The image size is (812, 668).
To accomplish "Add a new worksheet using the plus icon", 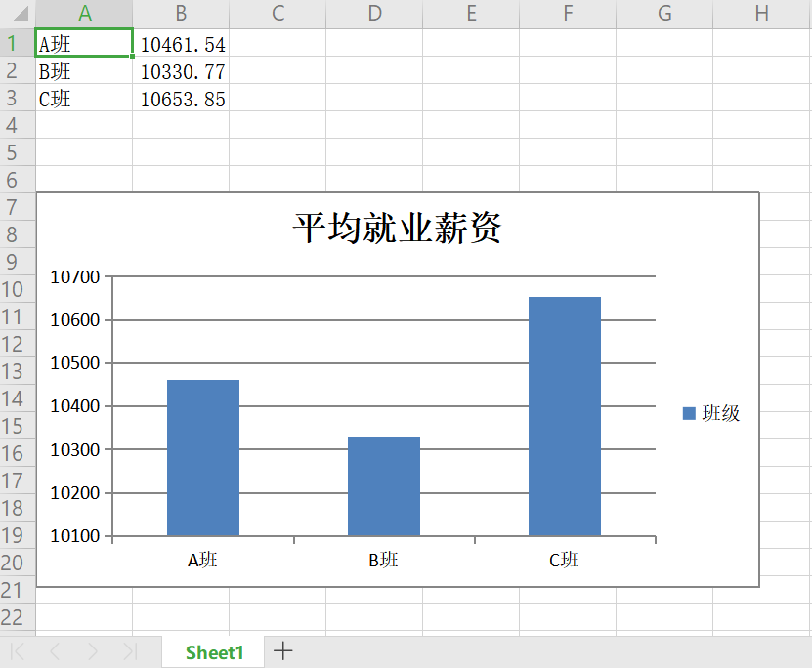I will pyautogui.click(x=282, y=650).
